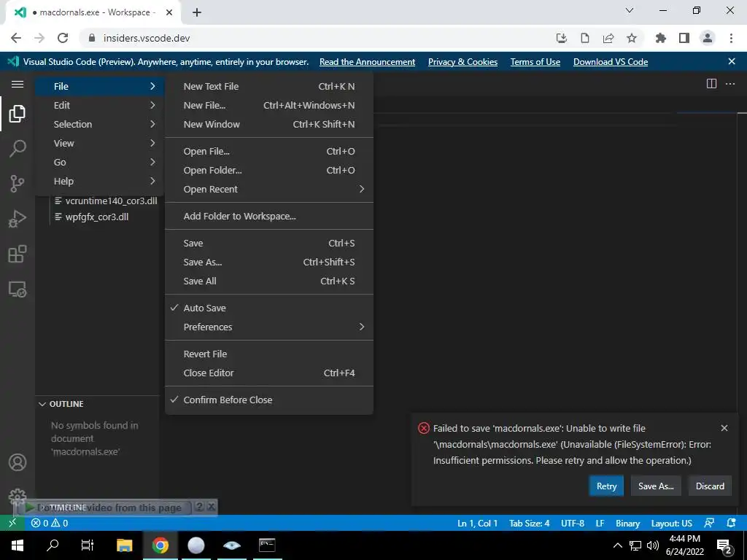The height and width of the screenshot is (560, 747).
Task: Open the Source Control view icon
Action: tap(18, 183)
